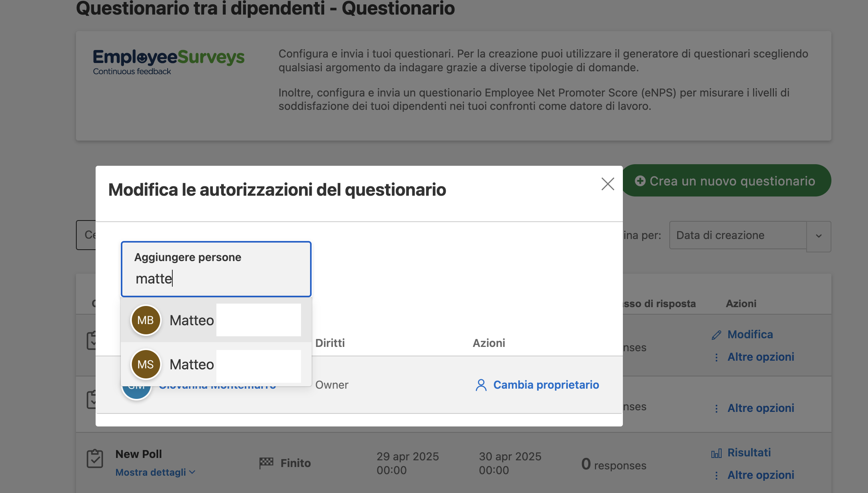Click the Azioni header in dialog

[489, 343]
